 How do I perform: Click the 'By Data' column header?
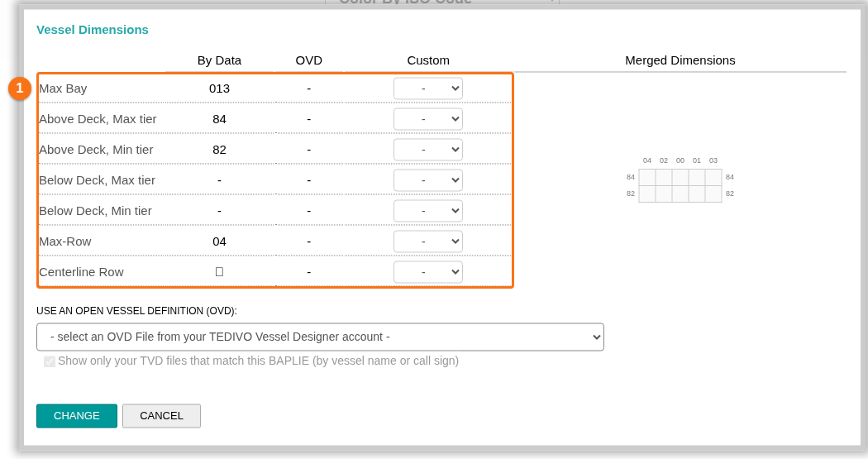pyautogui.click(x=219, y=60)
